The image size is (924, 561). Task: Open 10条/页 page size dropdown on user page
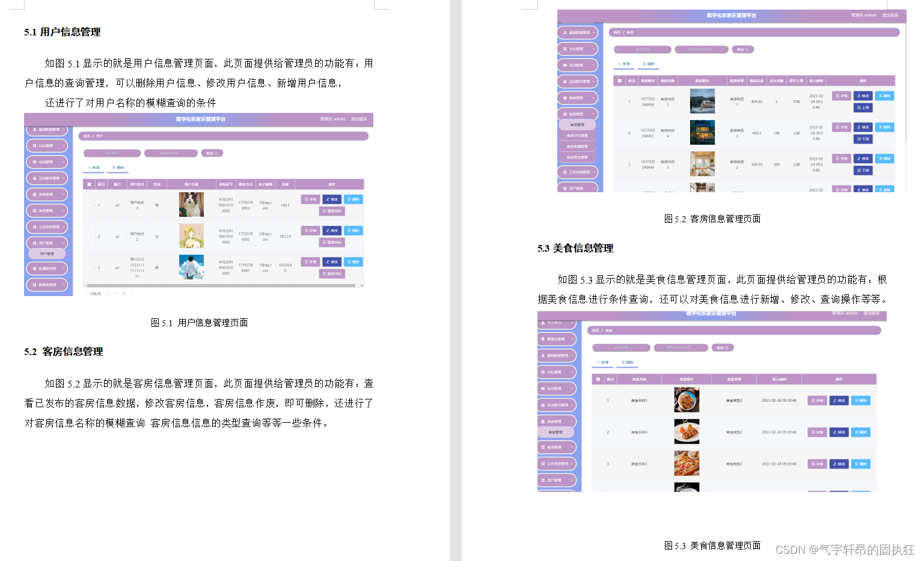[96, 294]
